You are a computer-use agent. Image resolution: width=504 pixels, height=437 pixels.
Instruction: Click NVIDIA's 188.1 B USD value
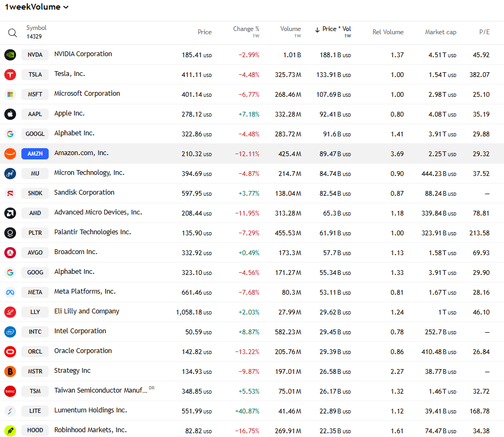(x=335, y=55)
